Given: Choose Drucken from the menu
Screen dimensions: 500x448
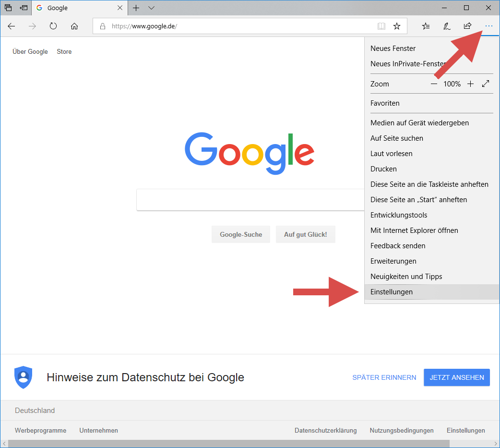Looking at the screenshot, I should tap(432, 169).
